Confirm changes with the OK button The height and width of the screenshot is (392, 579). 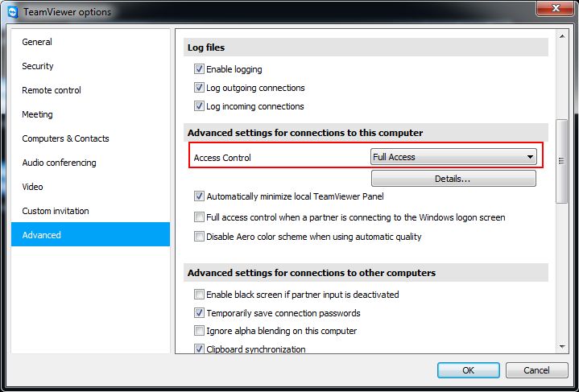pos(468,370)
